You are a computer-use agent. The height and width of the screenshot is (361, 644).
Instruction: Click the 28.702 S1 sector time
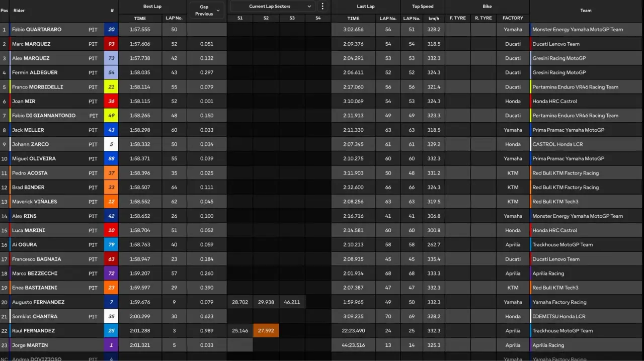click(240, 302)
